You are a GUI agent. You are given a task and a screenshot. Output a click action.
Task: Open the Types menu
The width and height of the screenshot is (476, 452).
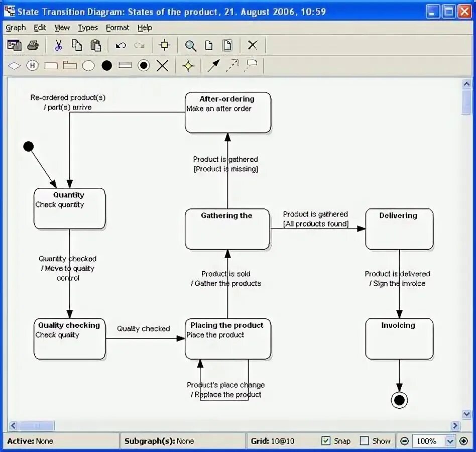click(88, 28)
